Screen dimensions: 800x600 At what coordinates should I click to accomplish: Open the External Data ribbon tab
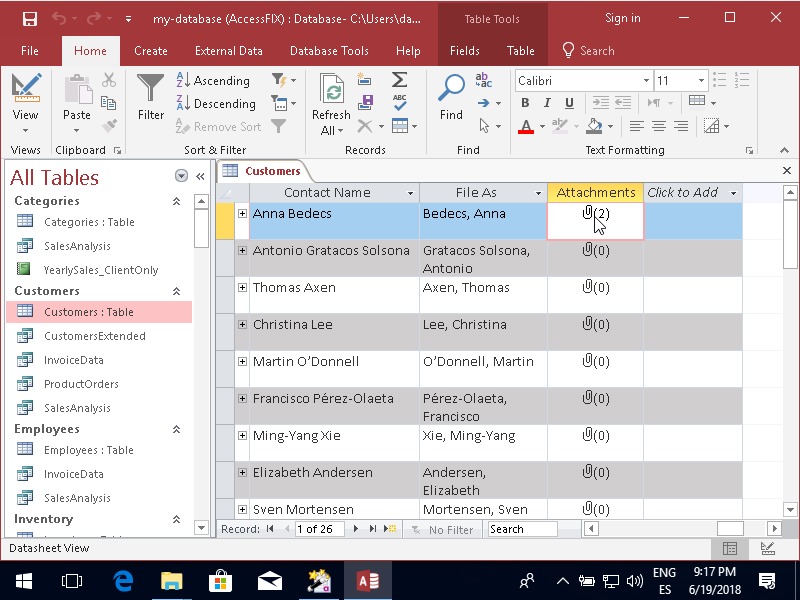(228, 51)
